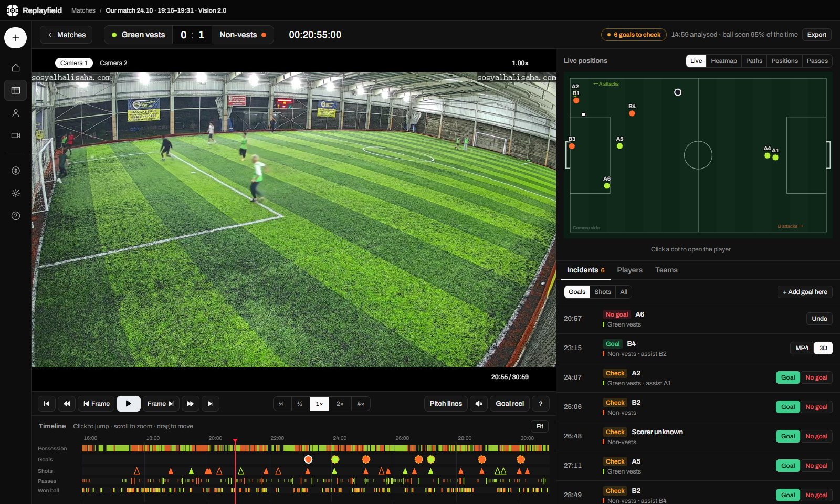The image size is (840, 504).
Task: Open the players profile icon in sidebar
Action: pos(16,113)
